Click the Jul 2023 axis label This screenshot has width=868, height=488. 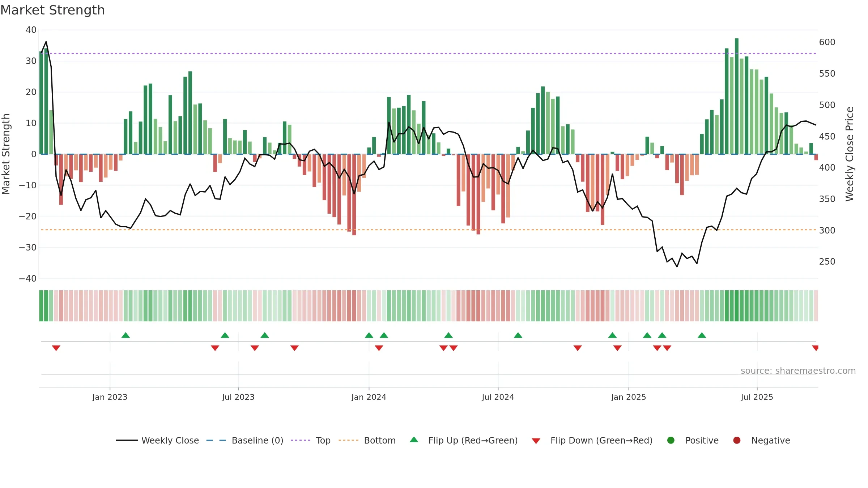[238, 397]
